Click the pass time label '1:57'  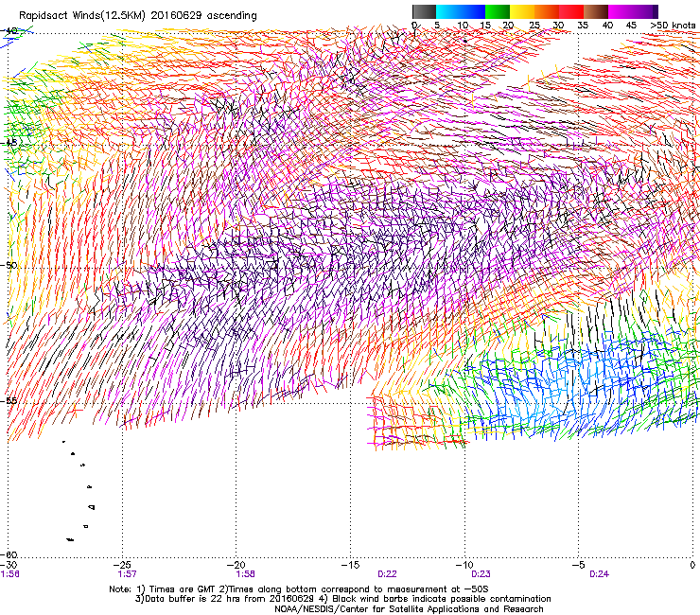tap(128, 574)
